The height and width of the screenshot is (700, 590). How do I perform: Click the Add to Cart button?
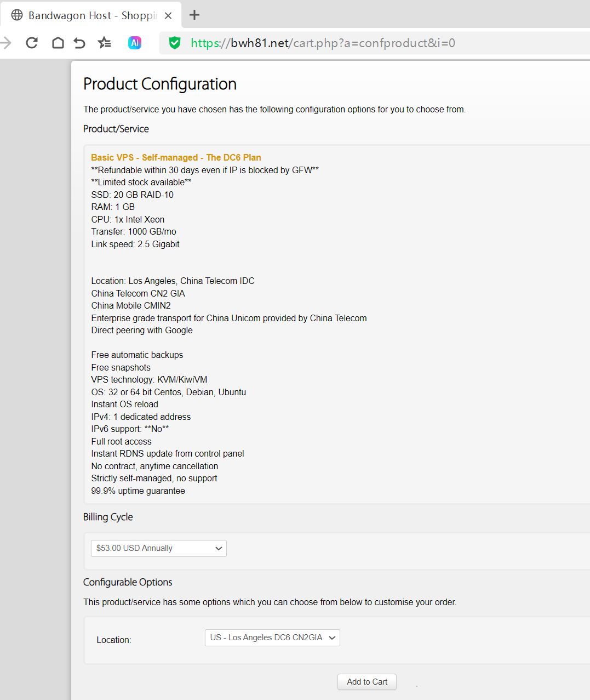tap(367, 682)
